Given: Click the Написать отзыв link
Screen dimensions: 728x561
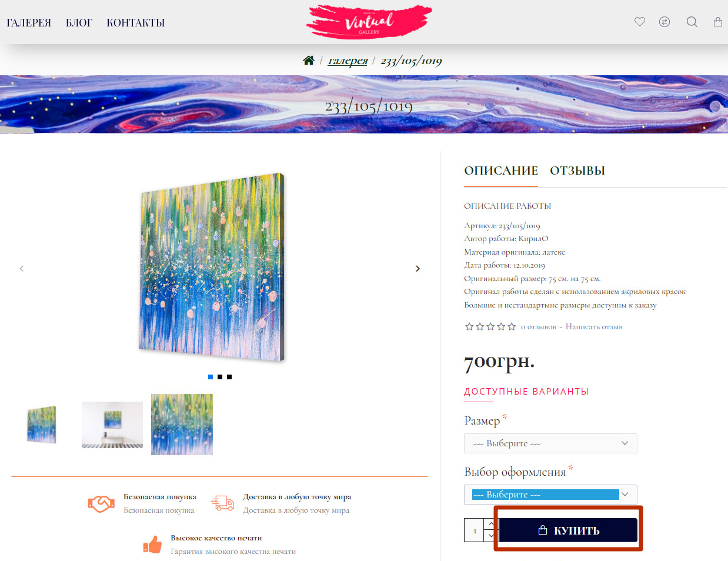Looking at the screenshot, I should [x=594, y=327].
